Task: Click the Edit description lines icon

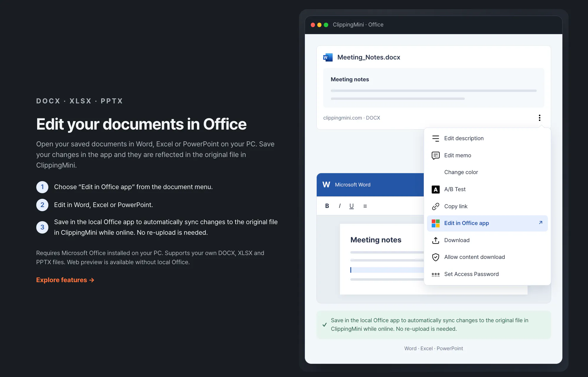Action: (x=436, y=138)
